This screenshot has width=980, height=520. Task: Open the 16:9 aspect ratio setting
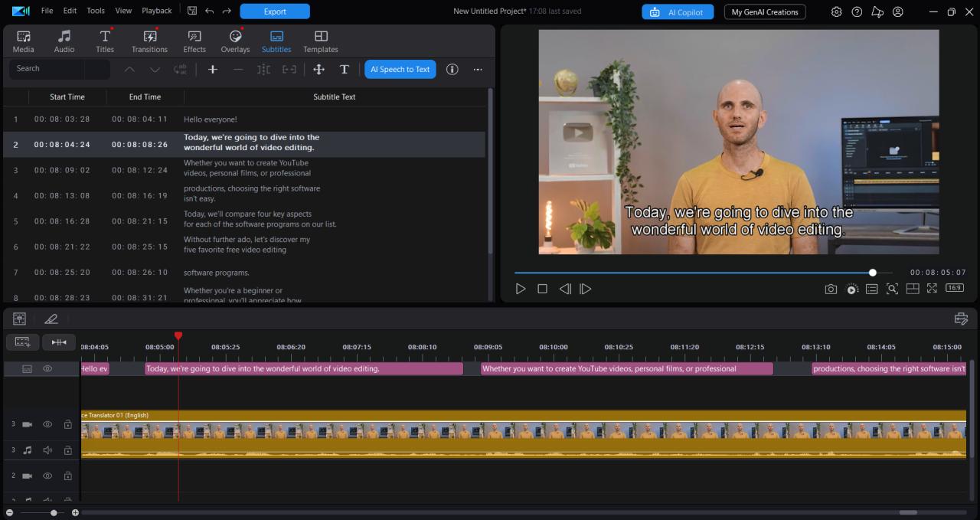[x=954, y=288]
